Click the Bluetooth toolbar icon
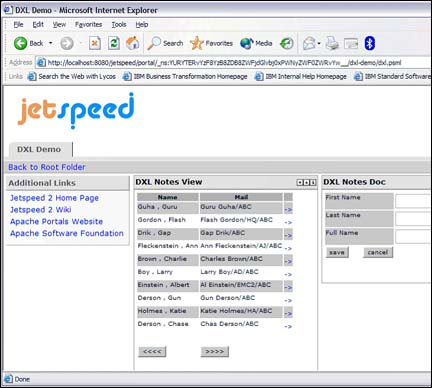432x388 pixels. 370,43
